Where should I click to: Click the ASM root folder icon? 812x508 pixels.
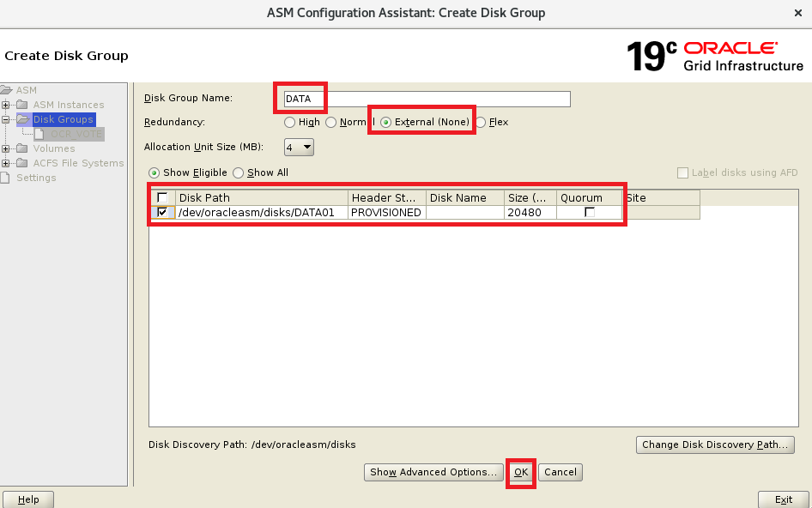pyautogui.click(x=6, y=90)
